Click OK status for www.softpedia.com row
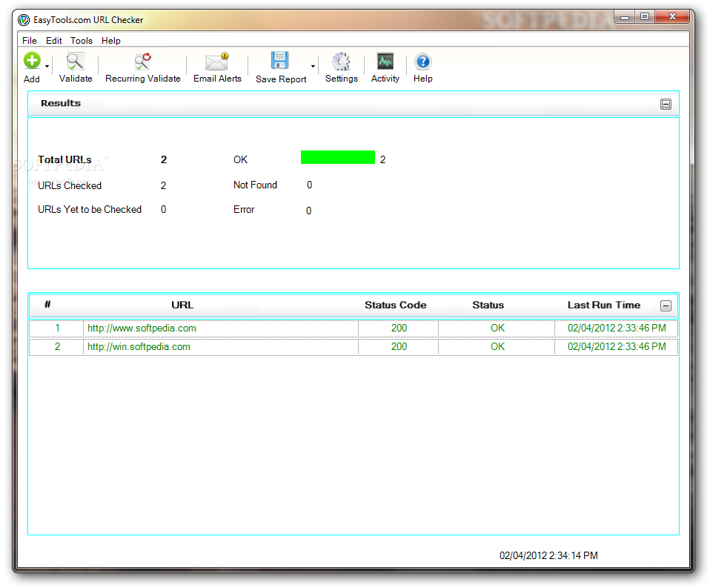 tap(497, 328)
